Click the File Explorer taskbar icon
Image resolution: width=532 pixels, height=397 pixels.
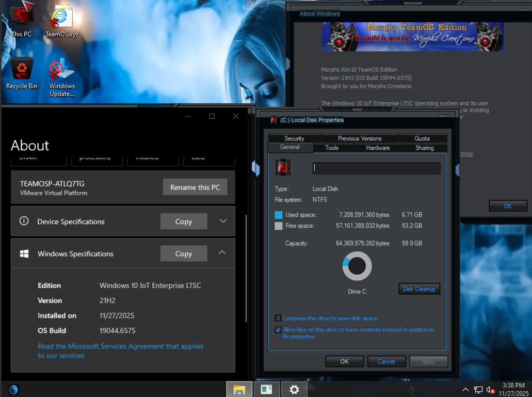239,389
